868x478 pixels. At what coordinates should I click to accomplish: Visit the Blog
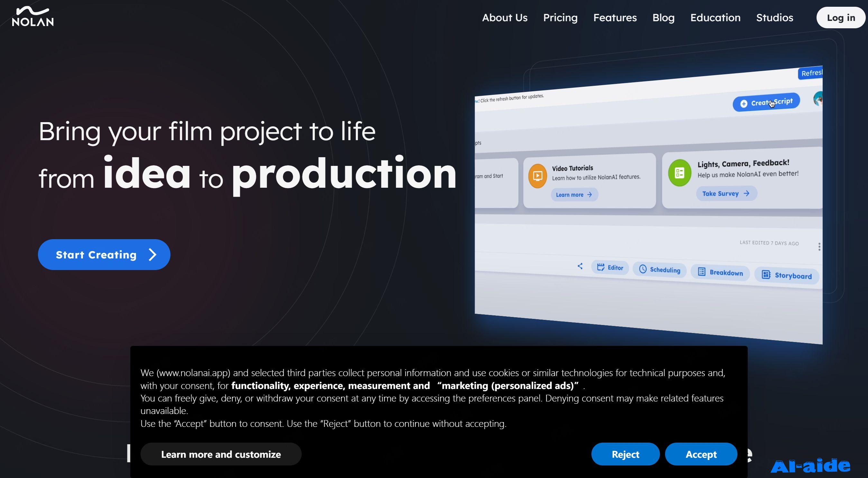point(663,17)
